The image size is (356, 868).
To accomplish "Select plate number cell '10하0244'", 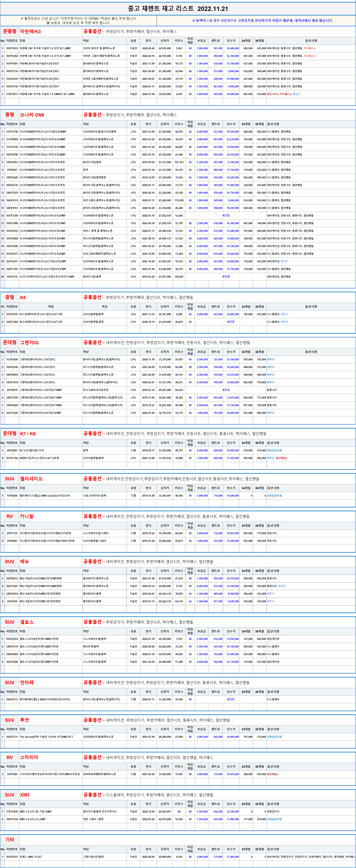I will pos(12,496).
